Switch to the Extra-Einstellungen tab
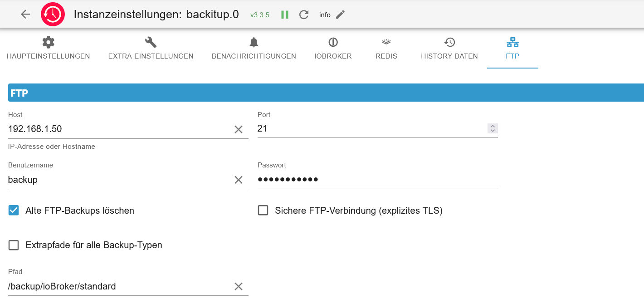Screen dimensions: 644x304 click(151, 49)
